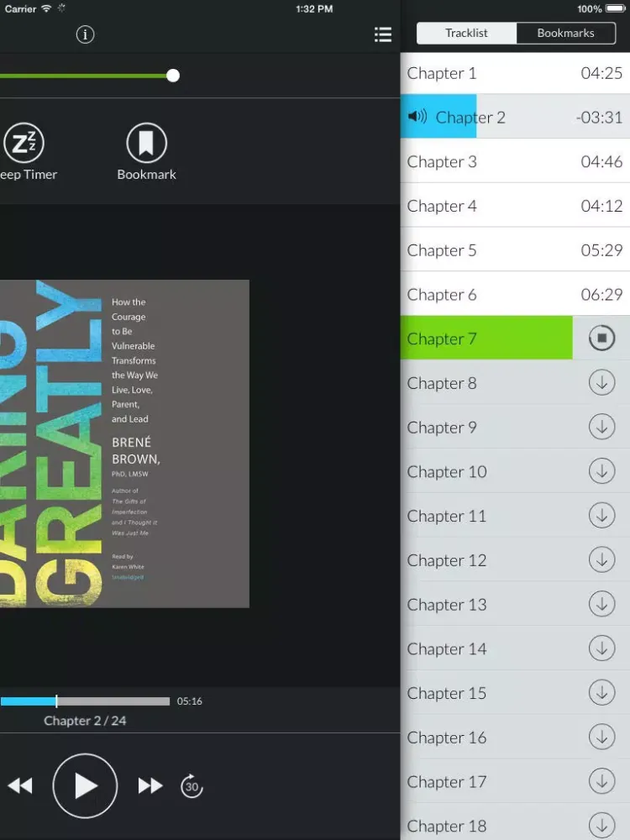This screenshot has width=630, height=840.
Task: Download Chapter 12
Action: click(x=601, y=560)
